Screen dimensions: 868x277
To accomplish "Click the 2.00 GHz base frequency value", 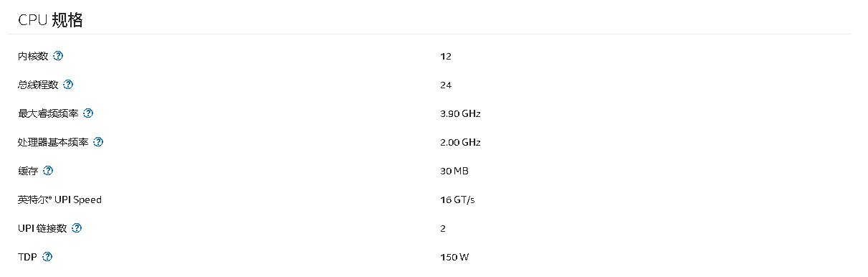I will click(460, 142).
